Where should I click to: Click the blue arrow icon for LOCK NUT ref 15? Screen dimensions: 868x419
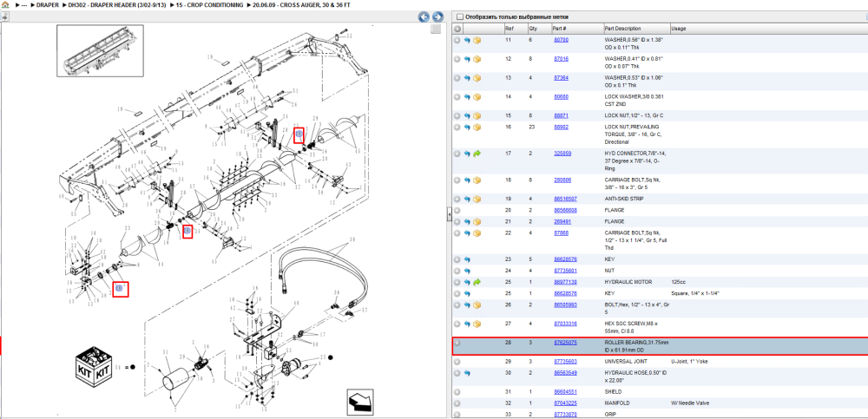coord(467,115)
